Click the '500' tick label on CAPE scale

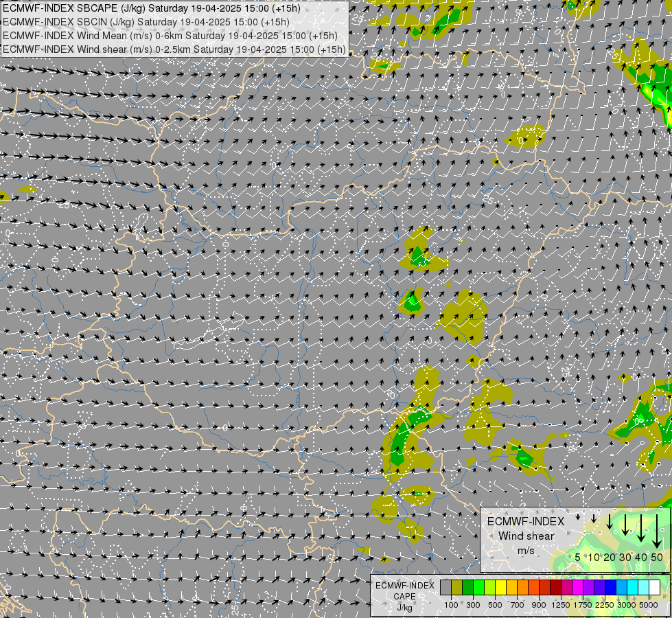pyautogui.click(x=495, y=605)
